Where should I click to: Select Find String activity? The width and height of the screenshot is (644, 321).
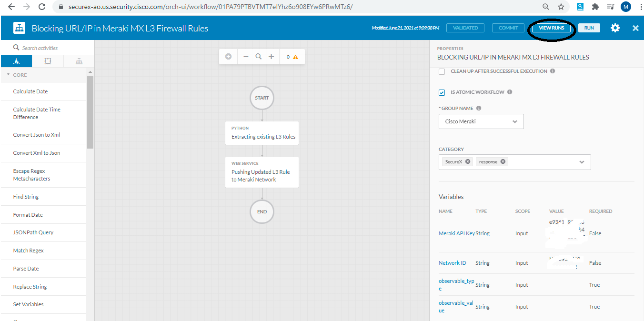(44, 197)
